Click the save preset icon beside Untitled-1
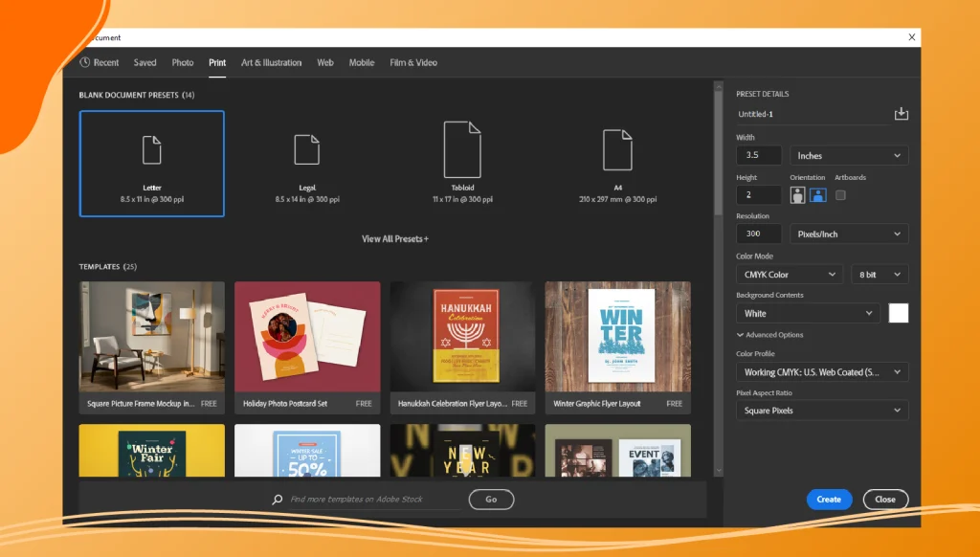 (902, 114)
